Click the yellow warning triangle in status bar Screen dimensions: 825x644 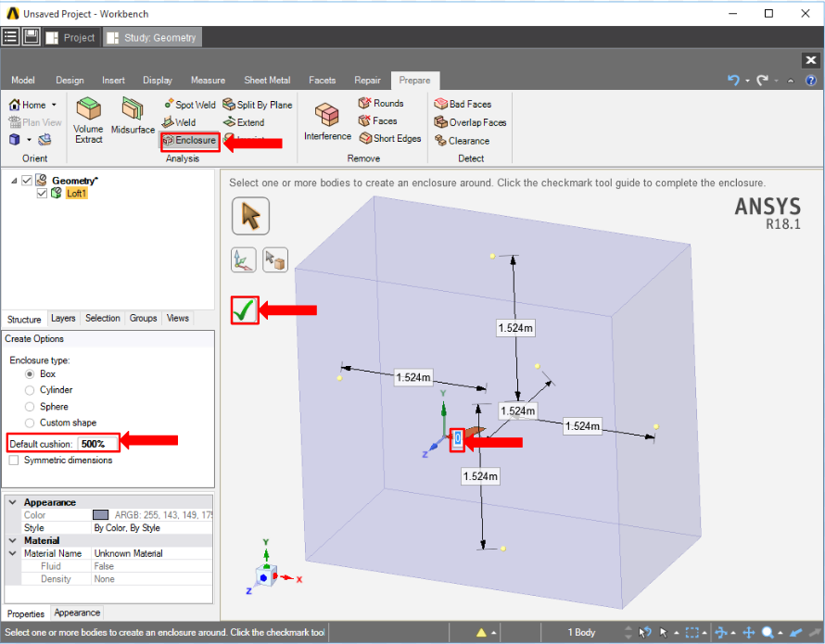click(481, 632)
